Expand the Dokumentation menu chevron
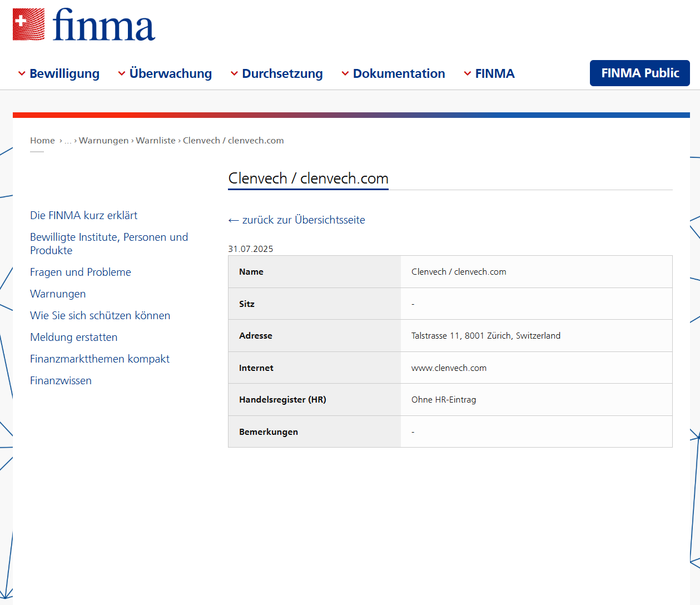 point(345,73)
